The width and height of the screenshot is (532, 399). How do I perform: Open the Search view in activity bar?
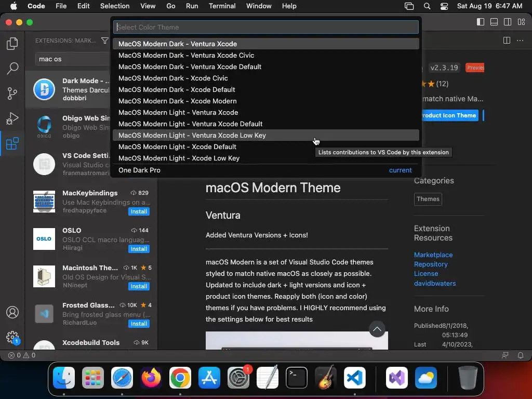point(12,68)
